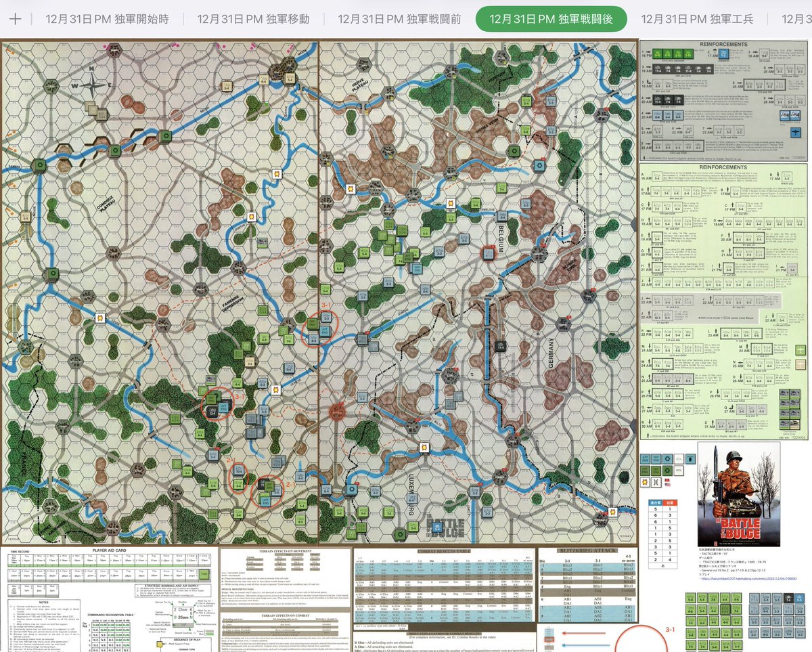
Task: Click the あ cell at the table bottom
Action: click(663, 566)
